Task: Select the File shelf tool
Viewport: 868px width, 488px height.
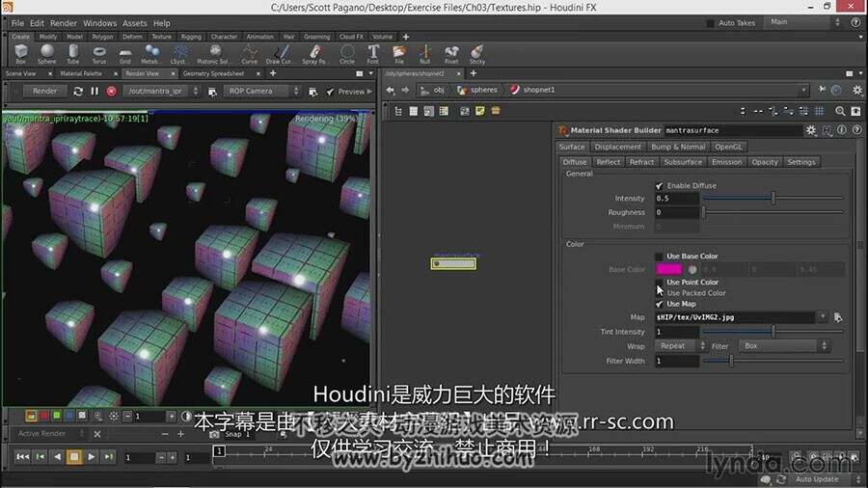Action: [x=399, y=54]
